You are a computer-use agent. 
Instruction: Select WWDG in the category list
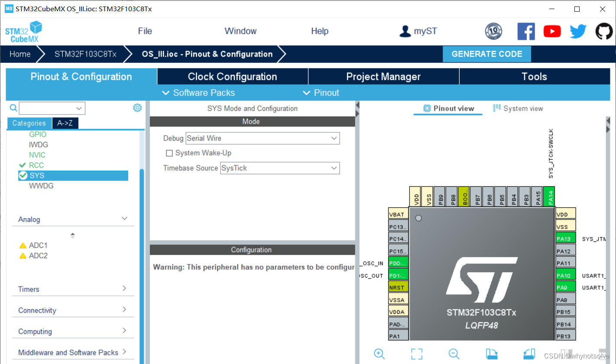click(41, 186)
